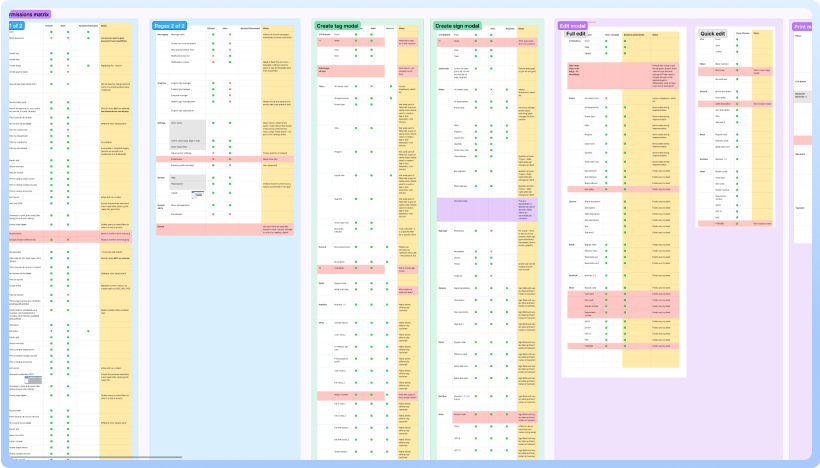The width and height of the screenshot is (820, 468).
Task: Select the 'Edit modal' section label
Action: (x=572, y=26)
